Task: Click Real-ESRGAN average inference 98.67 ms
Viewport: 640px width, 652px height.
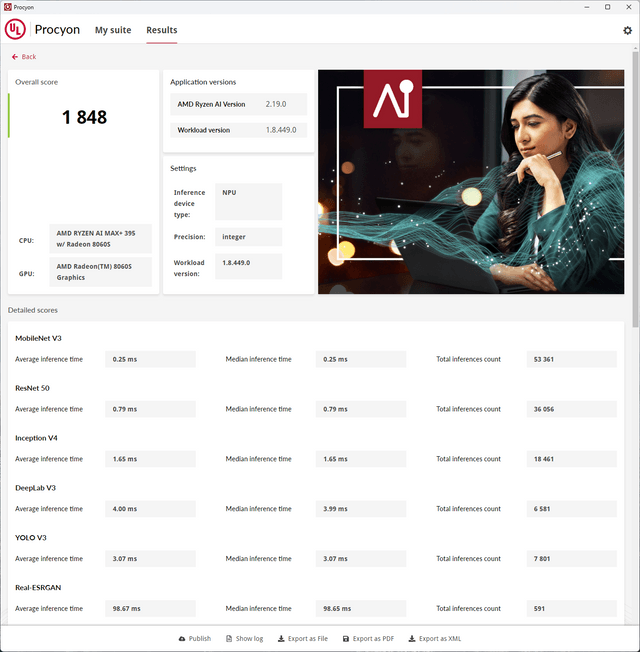Action: coord(150,609)
